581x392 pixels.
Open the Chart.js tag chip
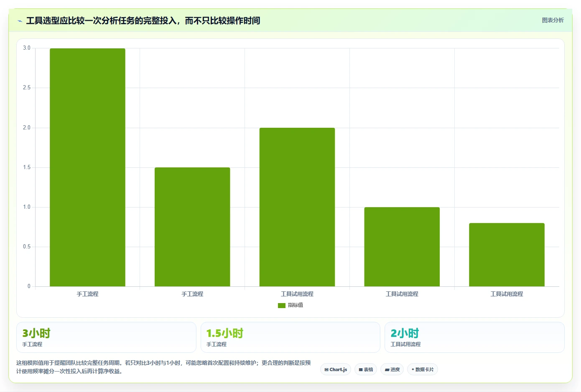click(x=336, y=369)
